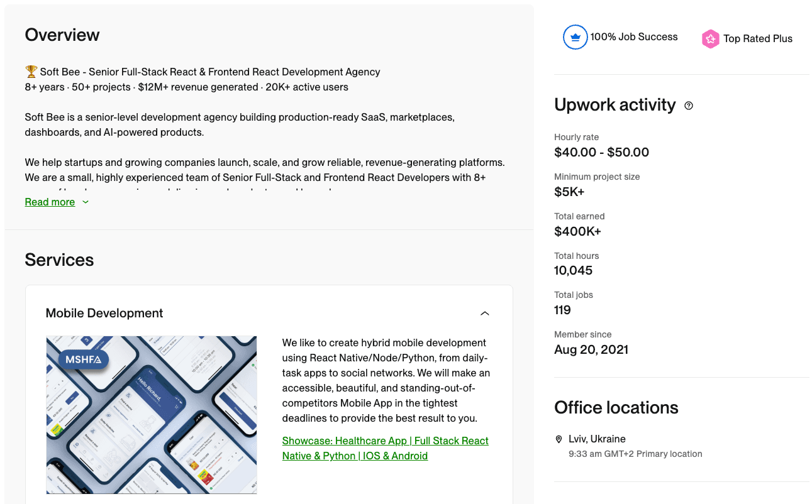Click the crown symbol inside the blue badge

[575, 37]
